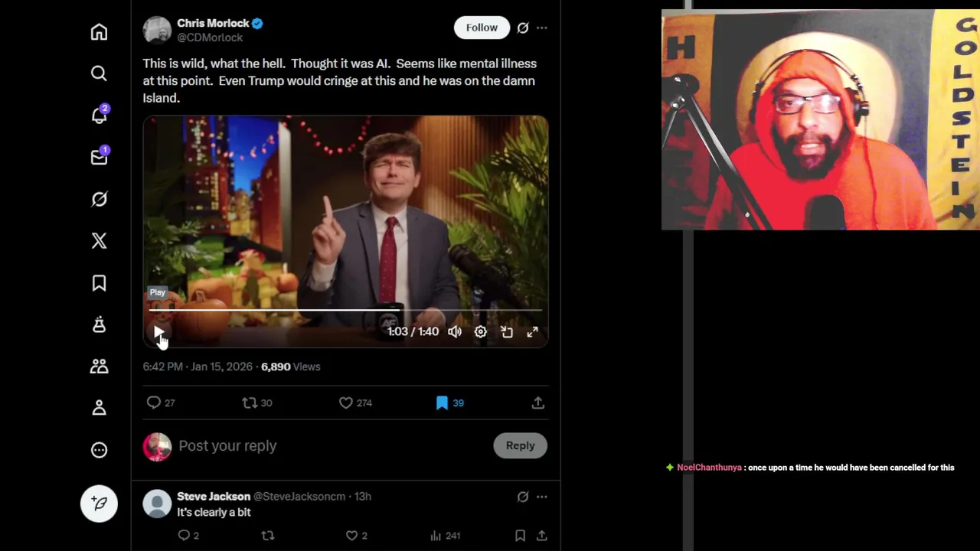
Task: Remove bookmark from this post
Action: [x=442, y=403]
